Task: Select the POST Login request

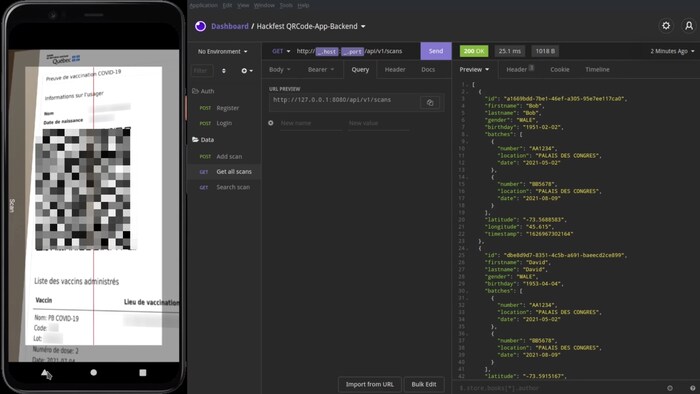Action: click(224, 123)
